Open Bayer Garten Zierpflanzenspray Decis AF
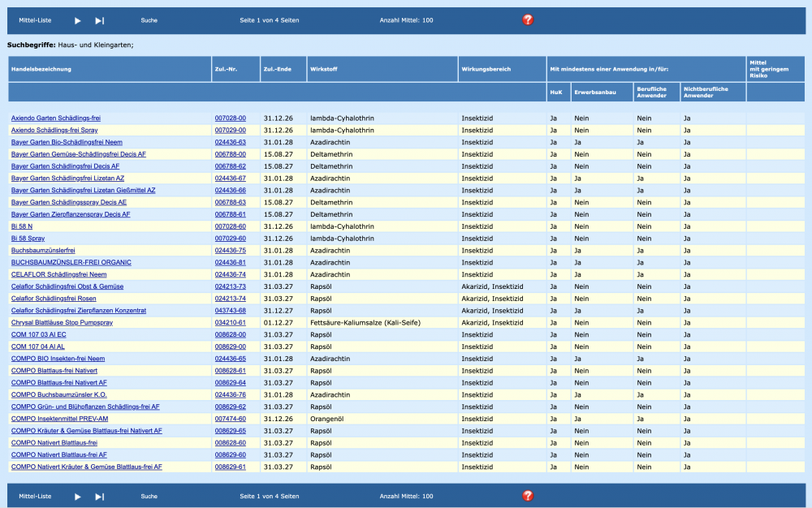 [71, 215]
